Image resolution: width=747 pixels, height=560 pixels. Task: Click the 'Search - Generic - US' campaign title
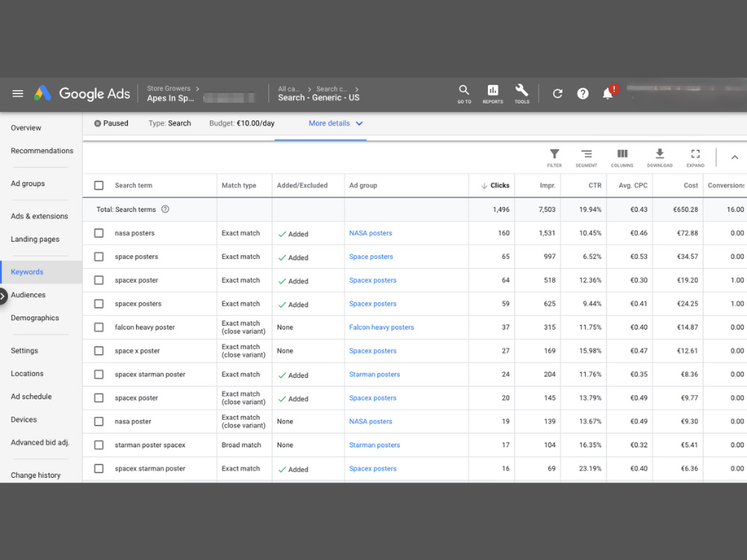319,98
